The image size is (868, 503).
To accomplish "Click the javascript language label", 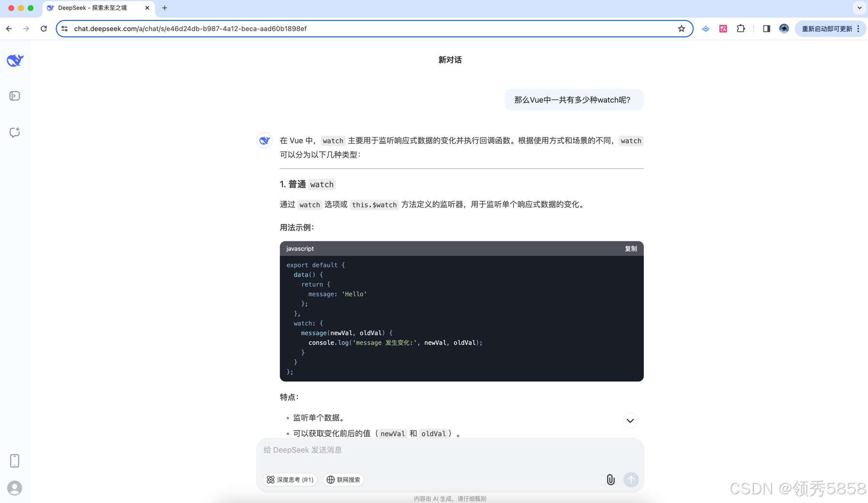I will (x=300, y=249).
